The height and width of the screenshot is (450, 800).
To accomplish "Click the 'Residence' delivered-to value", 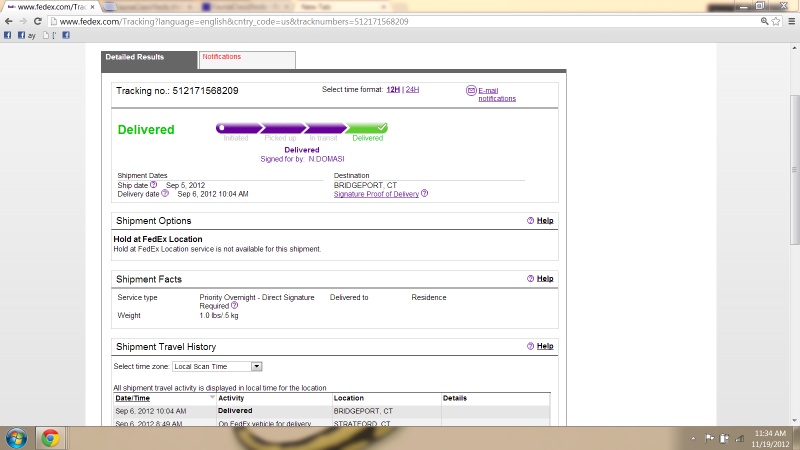I will [429, 297].
